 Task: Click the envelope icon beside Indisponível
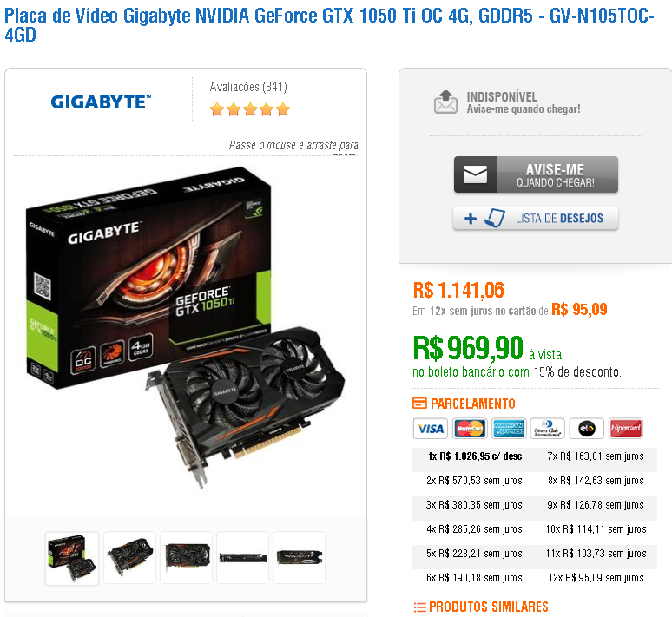445,102
